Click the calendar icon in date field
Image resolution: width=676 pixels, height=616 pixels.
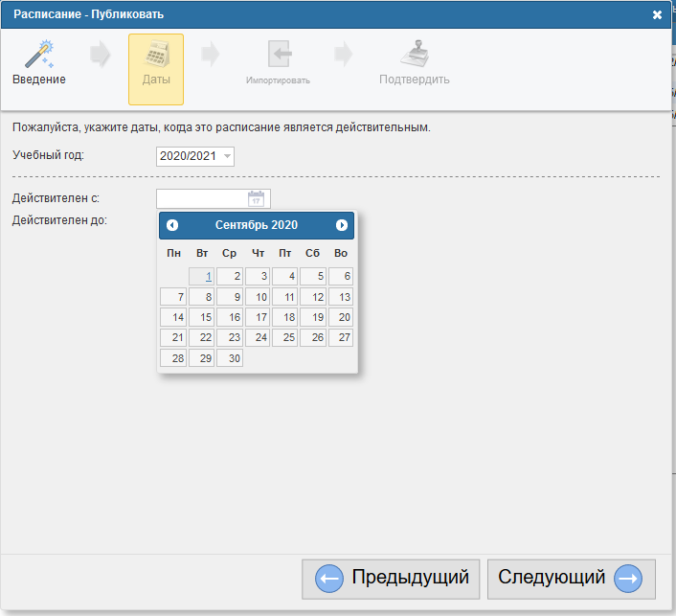[x=256, y=199]
